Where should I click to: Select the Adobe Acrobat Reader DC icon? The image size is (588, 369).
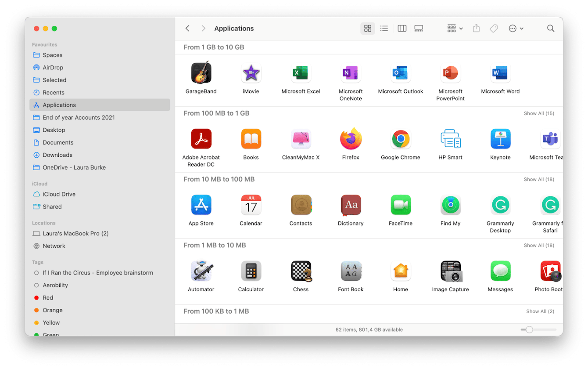[x=201, y=139]
